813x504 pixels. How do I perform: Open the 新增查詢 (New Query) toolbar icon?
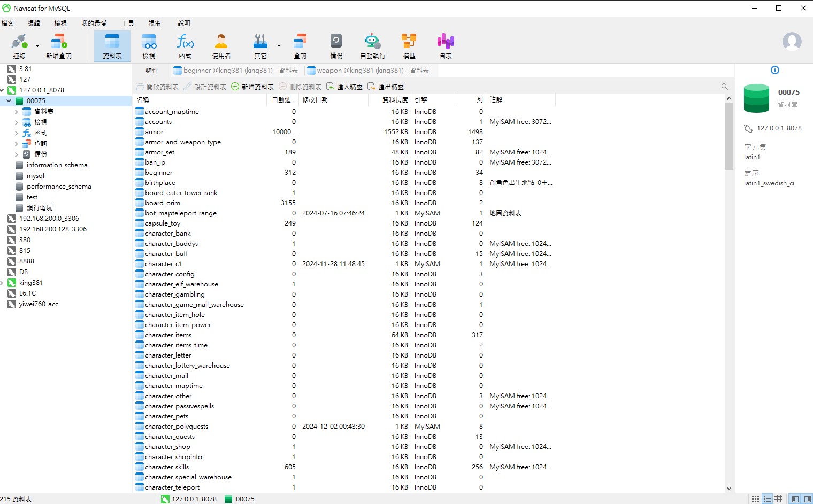(58, 46)
